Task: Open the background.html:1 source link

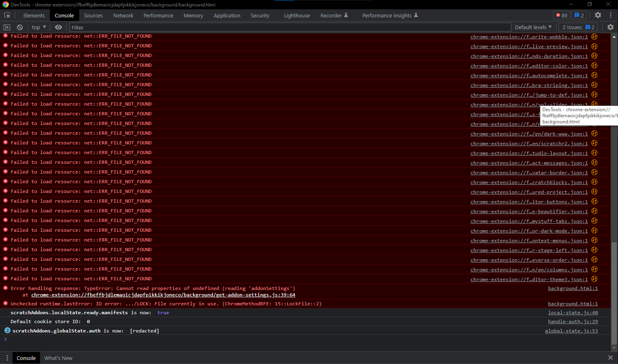Action: [573, 288]
